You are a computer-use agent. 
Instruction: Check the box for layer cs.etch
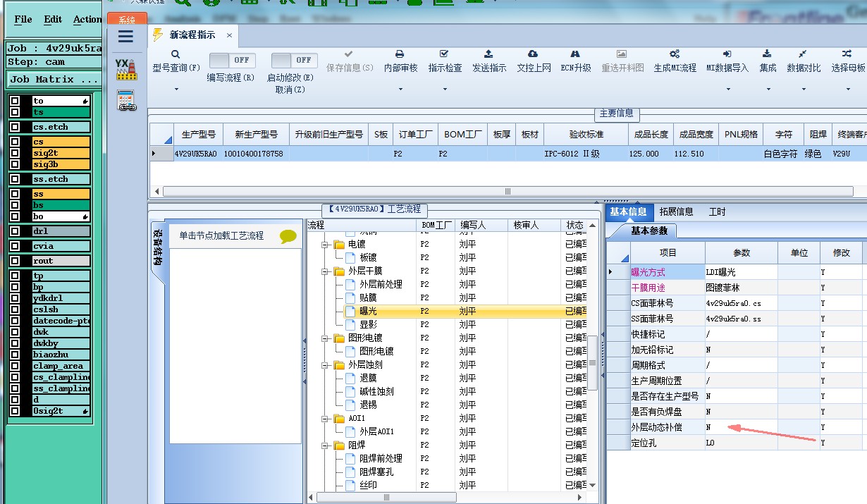tap(14, 127)
